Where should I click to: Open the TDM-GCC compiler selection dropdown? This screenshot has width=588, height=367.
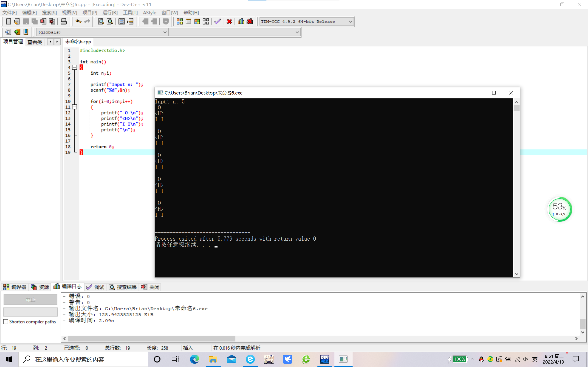350,22
